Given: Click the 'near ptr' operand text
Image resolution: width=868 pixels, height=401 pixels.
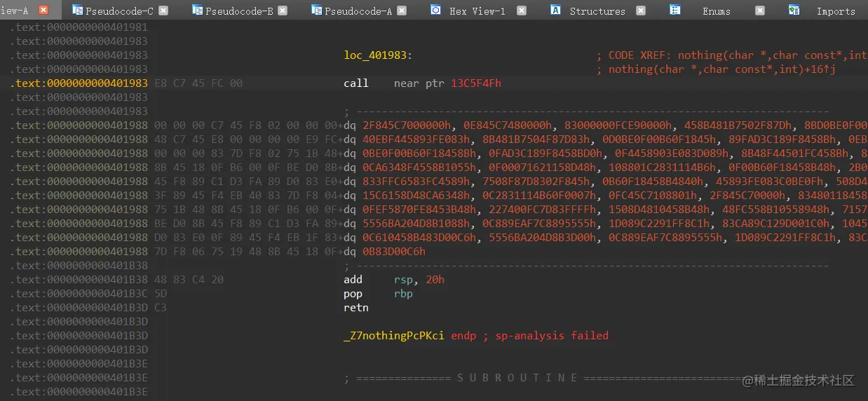Looking at the screenshot, I should click(419, 83).
